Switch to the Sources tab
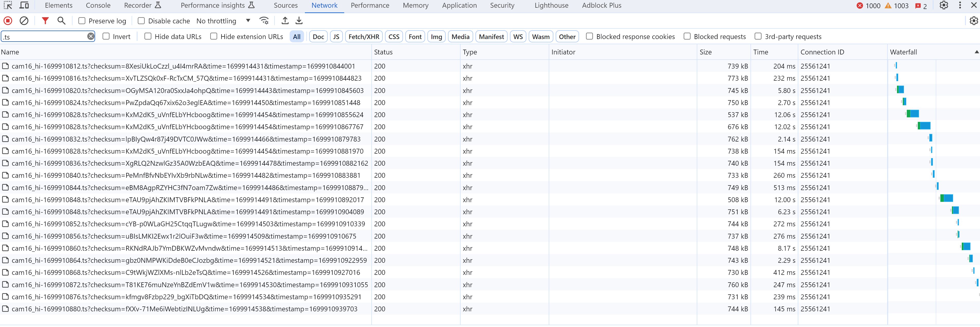 (285, 5)
